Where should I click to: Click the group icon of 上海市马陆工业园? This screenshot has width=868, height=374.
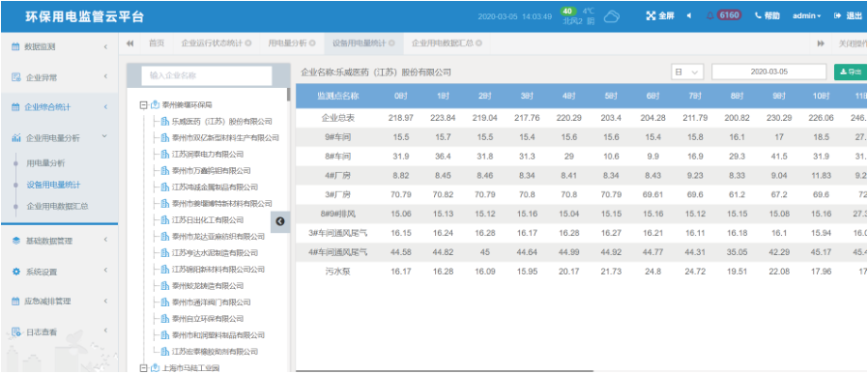pos(155,368)
